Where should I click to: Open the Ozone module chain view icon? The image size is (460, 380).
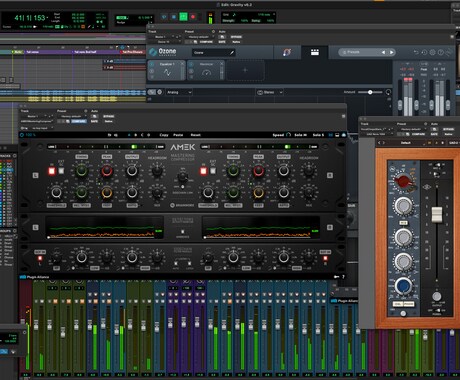[x=315, y=52]
